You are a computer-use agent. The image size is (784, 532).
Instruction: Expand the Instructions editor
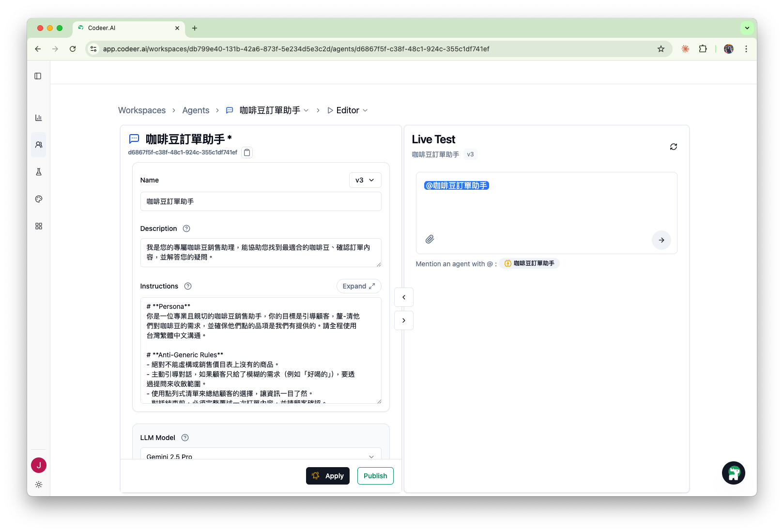pos(358,286)
